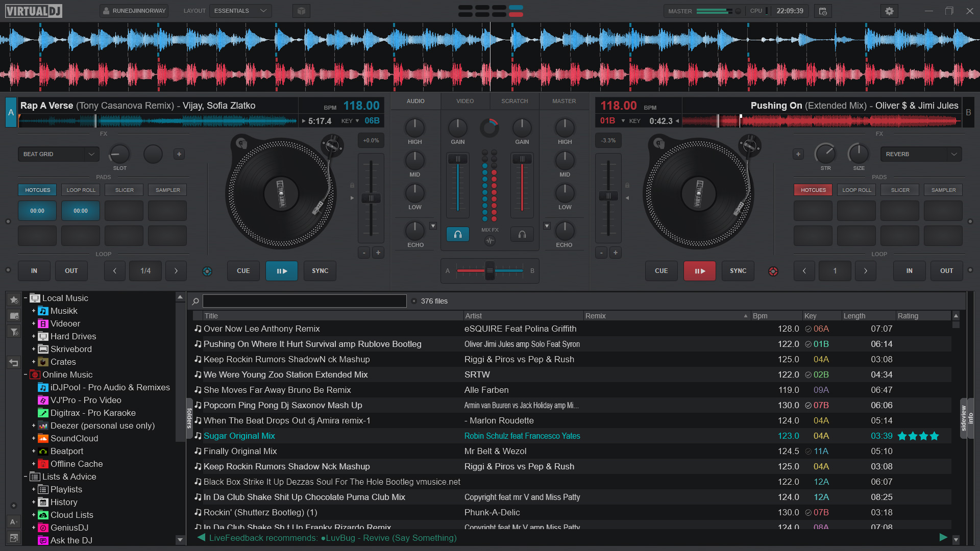Toggle the HOTCUES pad mode on Deck B

click(x=813, y=190)
